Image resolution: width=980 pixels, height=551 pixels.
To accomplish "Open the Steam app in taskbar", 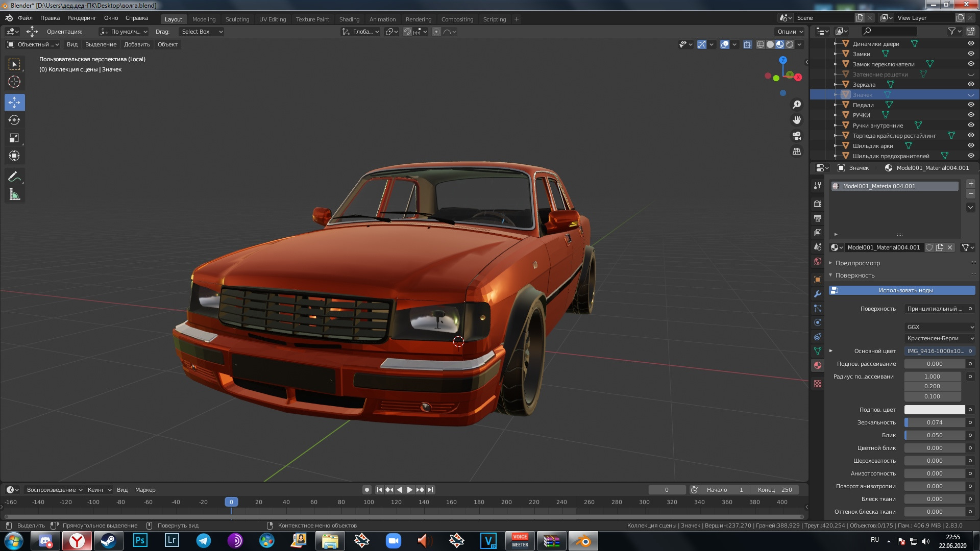I will click(x=108, y=541).
